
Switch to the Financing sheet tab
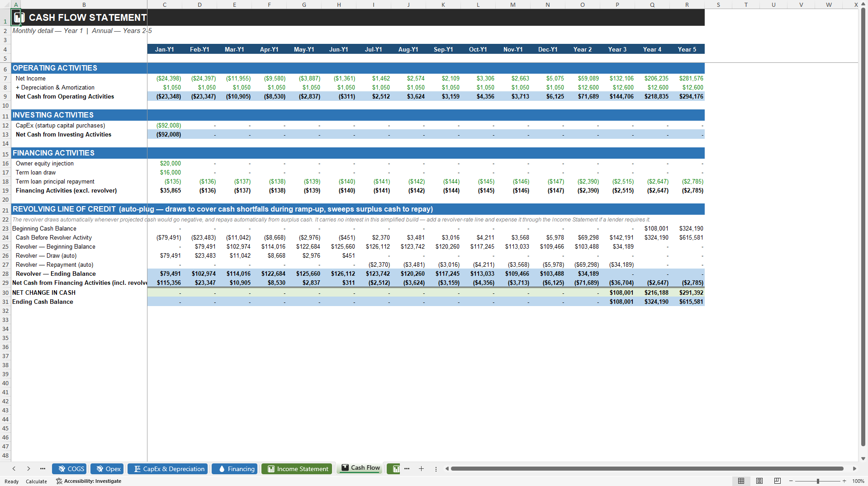[x=235, y=469]
